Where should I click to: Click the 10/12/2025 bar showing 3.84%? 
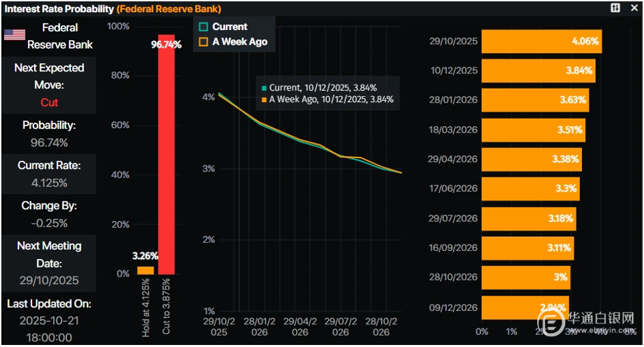point(538,71)
